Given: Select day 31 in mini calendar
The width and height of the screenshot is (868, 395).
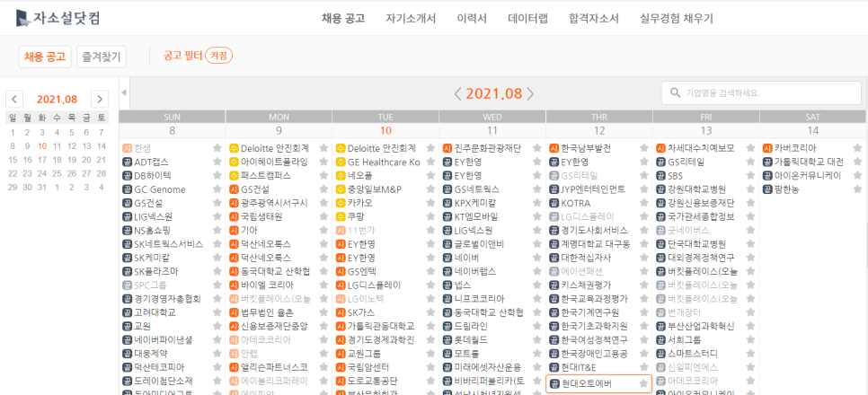Looking at the screenshot, I should (42, 187).
